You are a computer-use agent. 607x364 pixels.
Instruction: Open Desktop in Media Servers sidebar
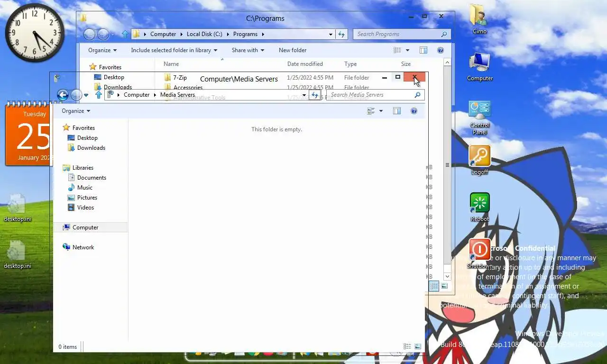(87, 138)
